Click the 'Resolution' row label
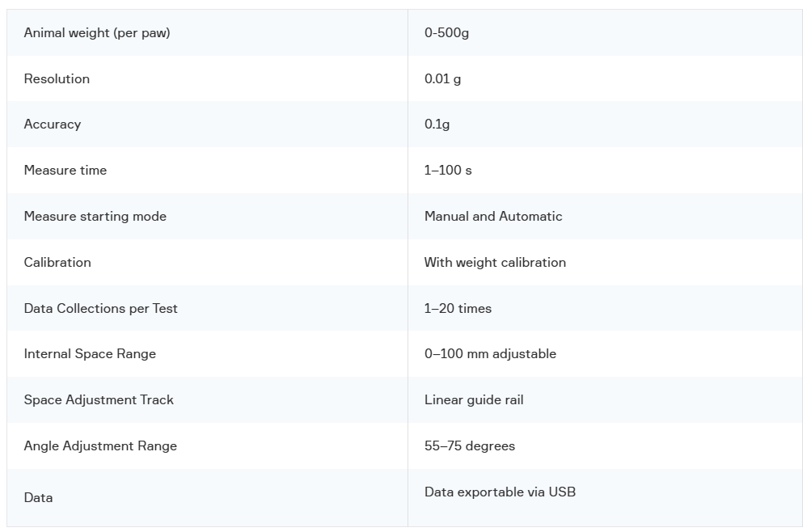 point(57,78)
